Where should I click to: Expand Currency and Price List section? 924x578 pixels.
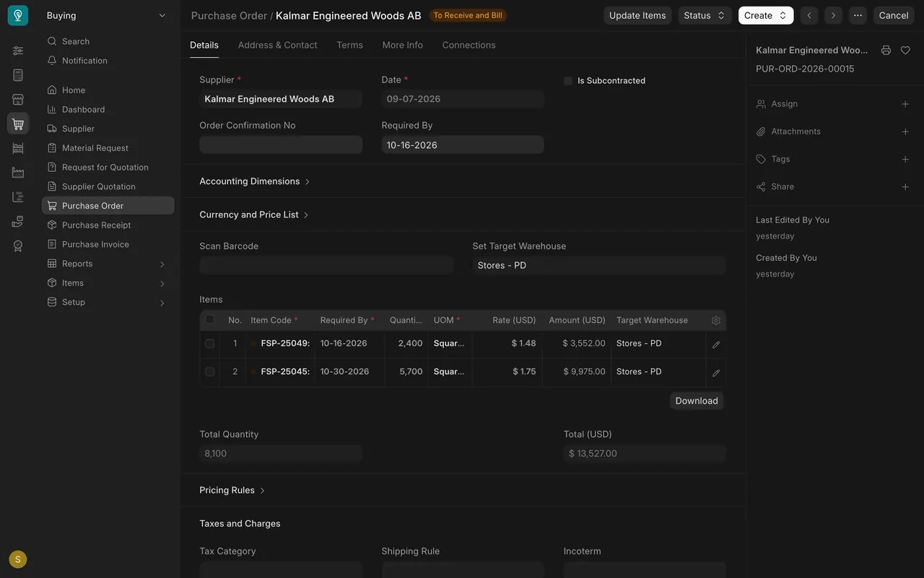tap(254, 215)
